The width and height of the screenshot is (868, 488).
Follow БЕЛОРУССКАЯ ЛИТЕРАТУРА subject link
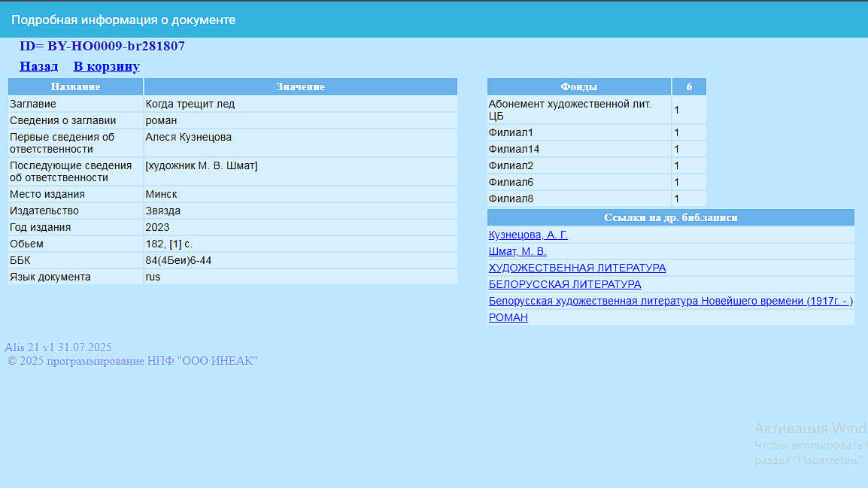point(565,284)
